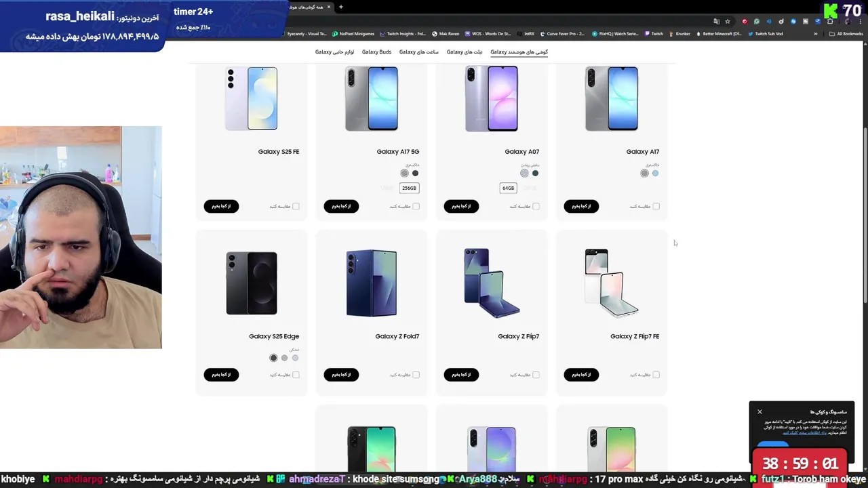Click the buy button under Galaxy A07
This screenshot has height=488, width=868.
coord(461,206)
